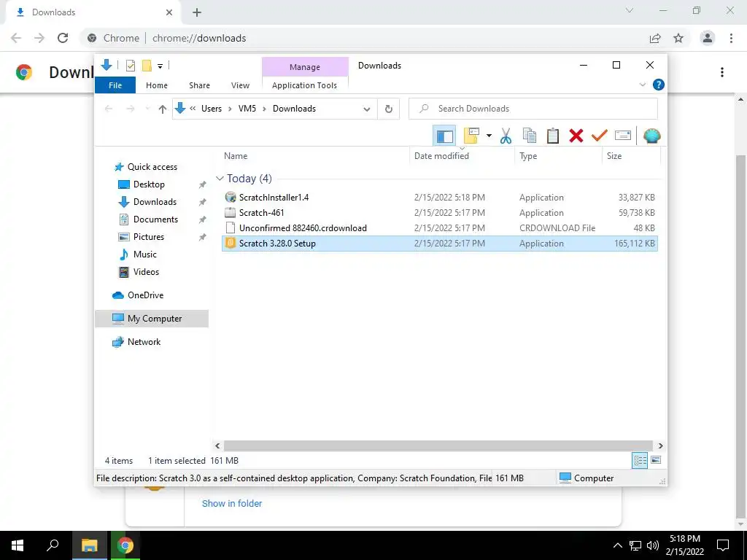Click VM5 in the address breadcrumb
The image size is (747, 560).
[x=247, y=109]
